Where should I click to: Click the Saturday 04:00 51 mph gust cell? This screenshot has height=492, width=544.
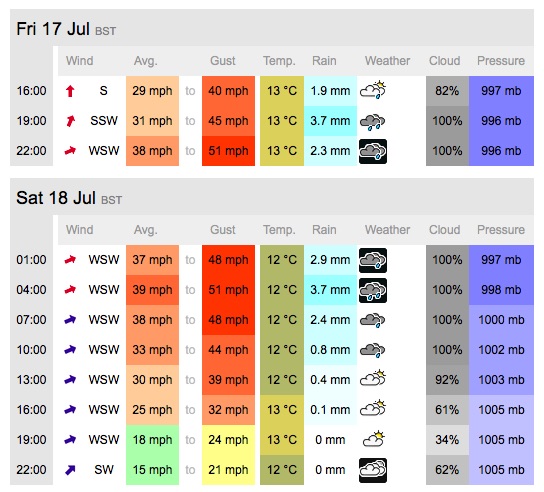coord(228,290)
